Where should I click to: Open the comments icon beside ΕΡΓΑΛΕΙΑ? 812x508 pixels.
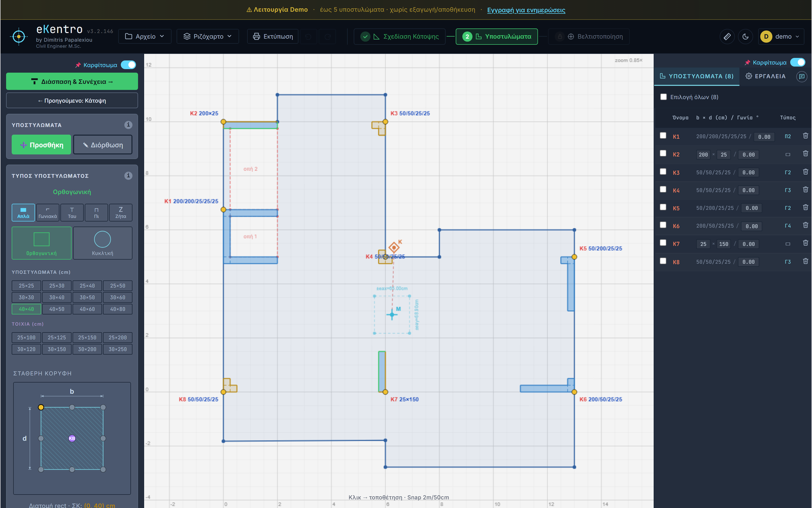[x=802, y=76]
